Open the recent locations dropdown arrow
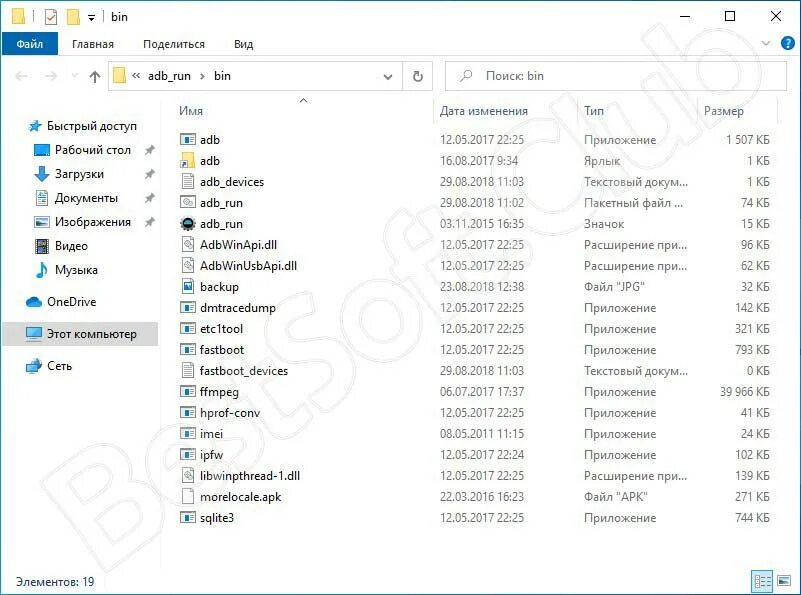This screenshot has width=801, height=595. pyautogui.click(x=75, y=76)
